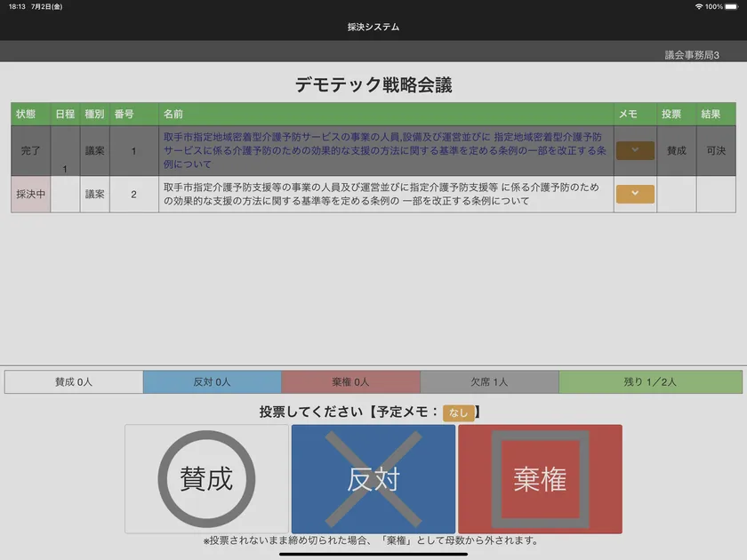Tap the Wi-Fi icon in status bar
The width and height of the screenshot is (747, 560).
699,6
